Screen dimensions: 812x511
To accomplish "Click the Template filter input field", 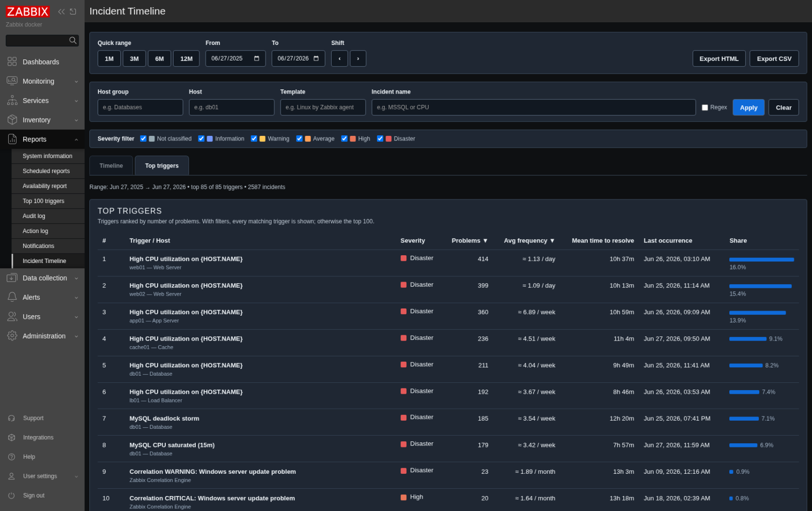I will 323,107.
